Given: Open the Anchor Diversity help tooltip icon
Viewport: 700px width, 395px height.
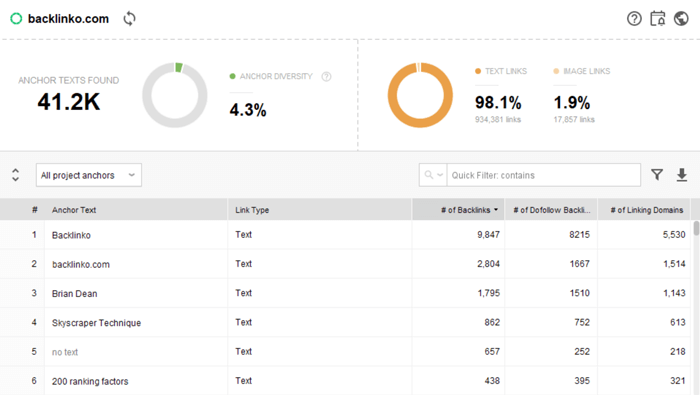Looking at the screenshot, I should click(x=326, y=77).
